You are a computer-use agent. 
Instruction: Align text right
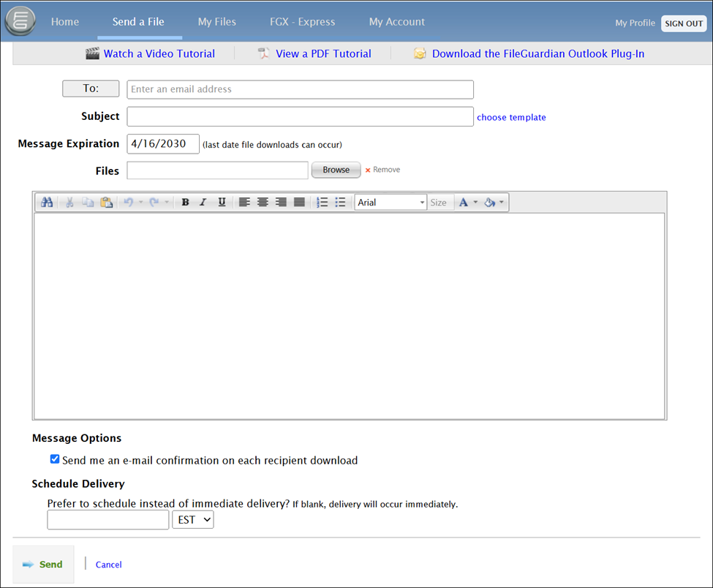point(281,203)
